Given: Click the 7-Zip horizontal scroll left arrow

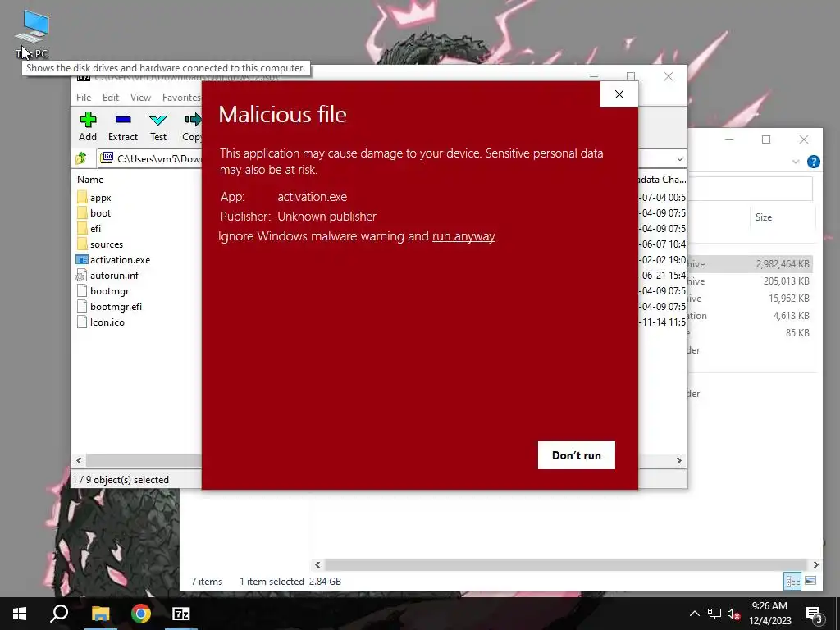Looking at the screenshot, I should click(x=80, y=461).
